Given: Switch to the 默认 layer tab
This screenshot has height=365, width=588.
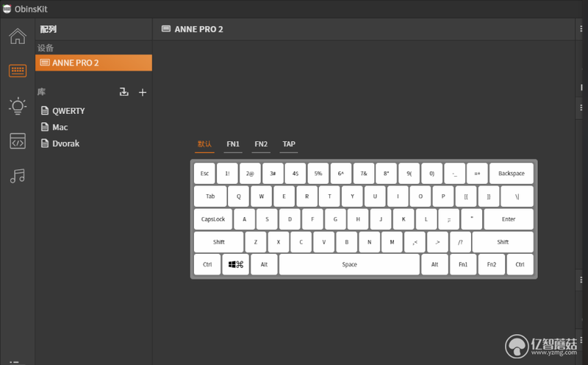Looking at the screenshot, I should pos(204,144).
